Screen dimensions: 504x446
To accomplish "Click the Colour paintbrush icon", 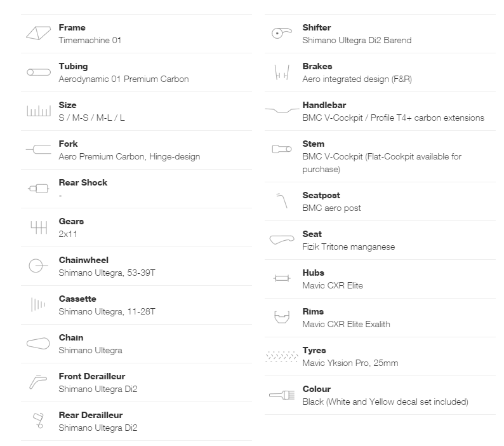I will (282, 395).
